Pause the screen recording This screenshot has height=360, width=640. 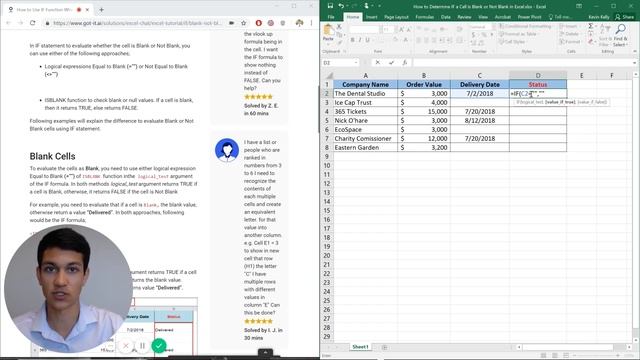[x=142, y=346]
